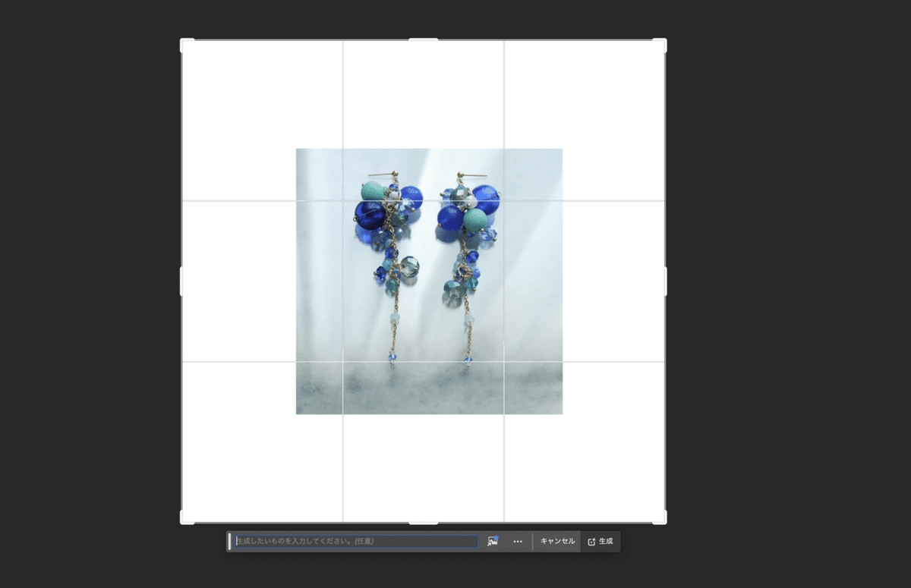Open the reference image icon in taskbar
The height and width of the screenshot is (588, 911).
point(493,541)
